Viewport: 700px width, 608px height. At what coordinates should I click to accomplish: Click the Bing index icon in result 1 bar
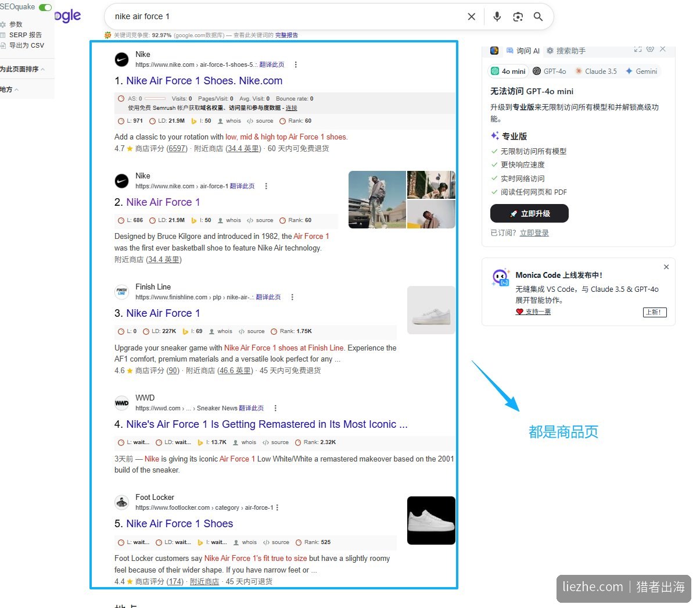click(194, 121)
